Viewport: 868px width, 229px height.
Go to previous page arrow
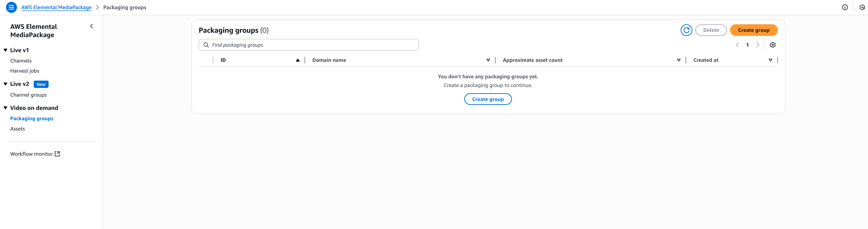point(737,45)
